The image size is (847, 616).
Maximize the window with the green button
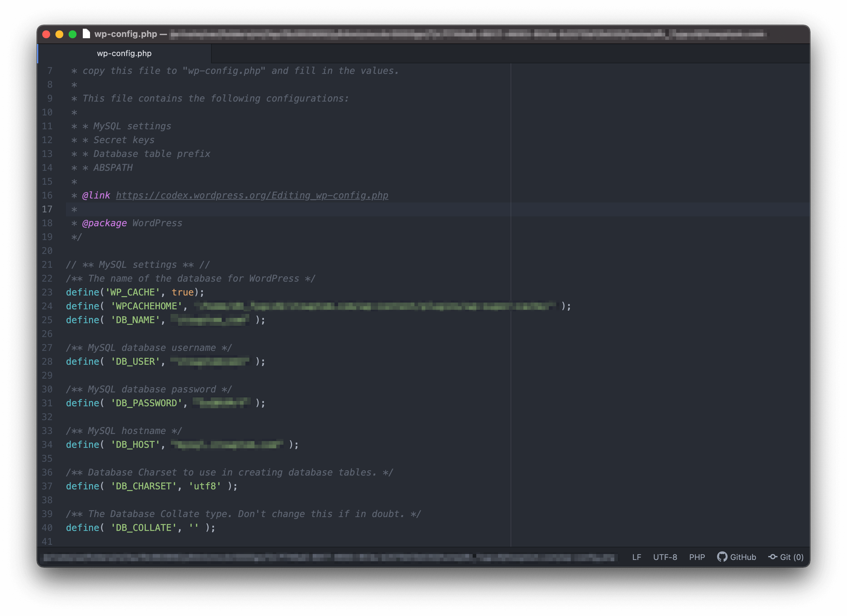pyautogui.click(x=73, y=34)
